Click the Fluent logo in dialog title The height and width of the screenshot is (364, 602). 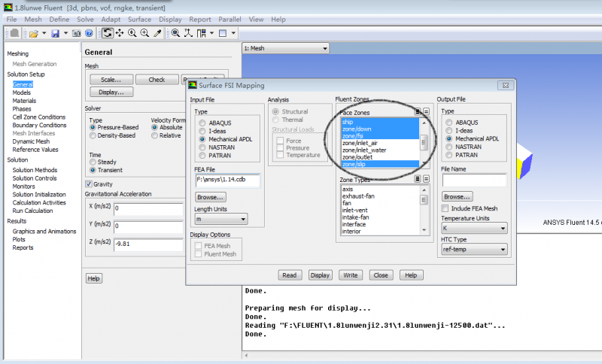coord(193,85)
